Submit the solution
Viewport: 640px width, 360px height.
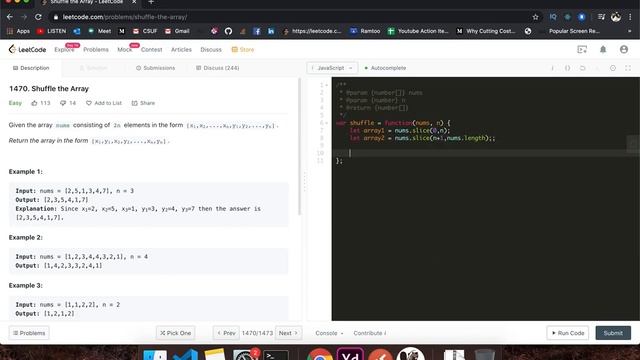[x=613, y=333]
